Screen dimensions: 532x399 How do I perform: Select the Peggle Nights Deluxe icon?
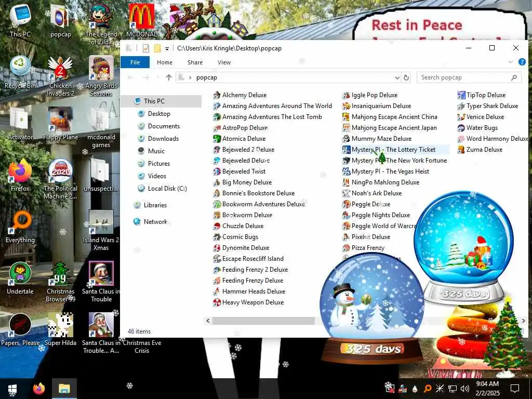click(x=345, y=215)
